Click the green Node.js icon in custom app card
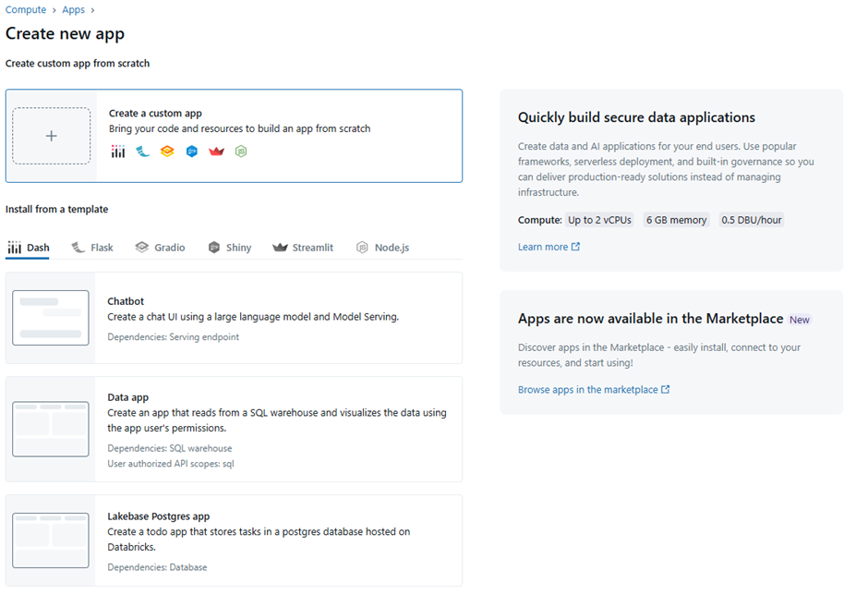Image resolution: width=868 pixels, height=595 pixels. tap(241, 152)
